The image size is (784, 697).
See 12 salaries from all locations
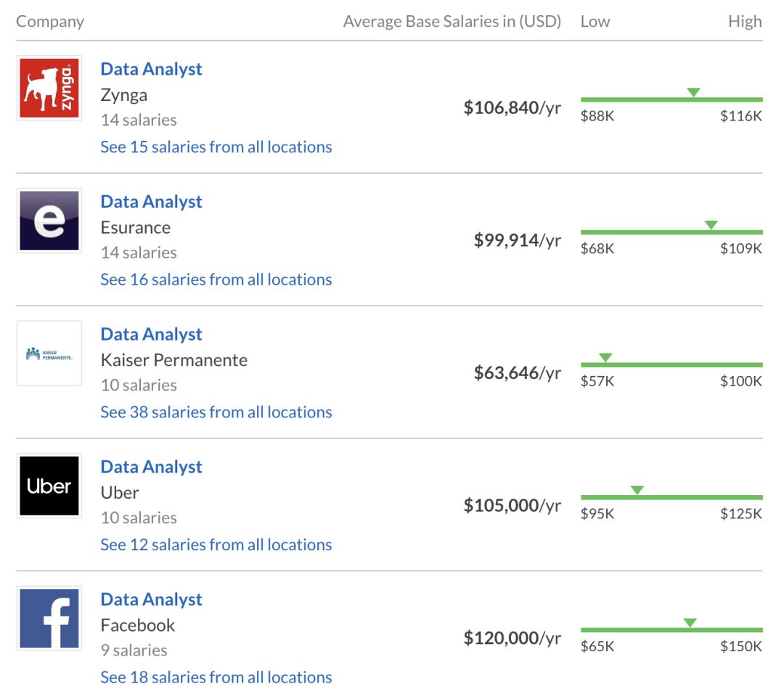216,545
